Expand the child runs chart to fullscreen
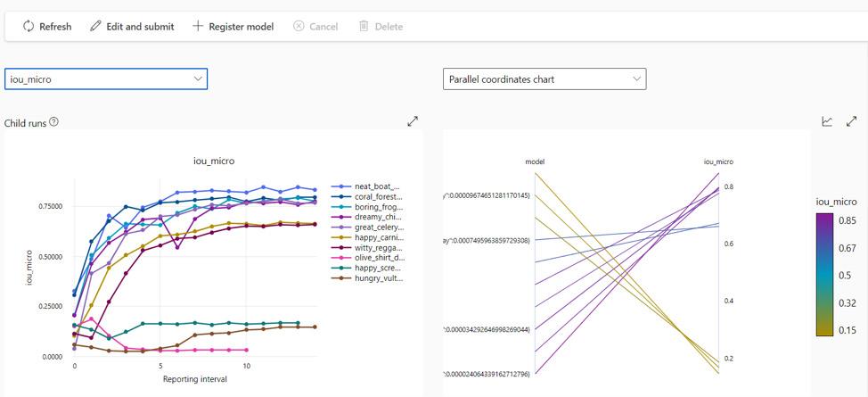Image resolution: width=868 pixels, height=397 pixels. click(x=413, y=121)
